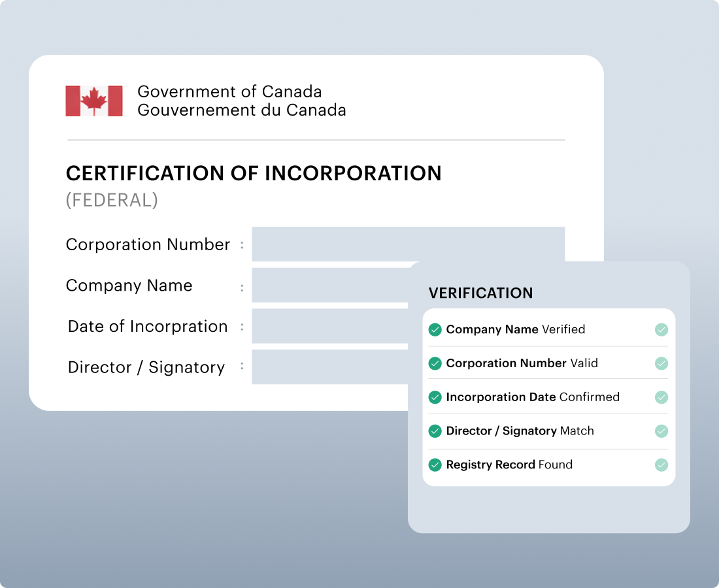Click green check beside Director / Signatory Match

tap(435, 431)
